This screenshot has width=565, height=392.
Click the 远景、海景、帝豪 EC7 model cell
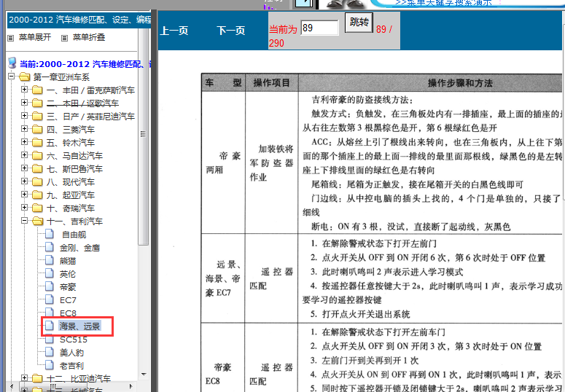coord(223,278)
